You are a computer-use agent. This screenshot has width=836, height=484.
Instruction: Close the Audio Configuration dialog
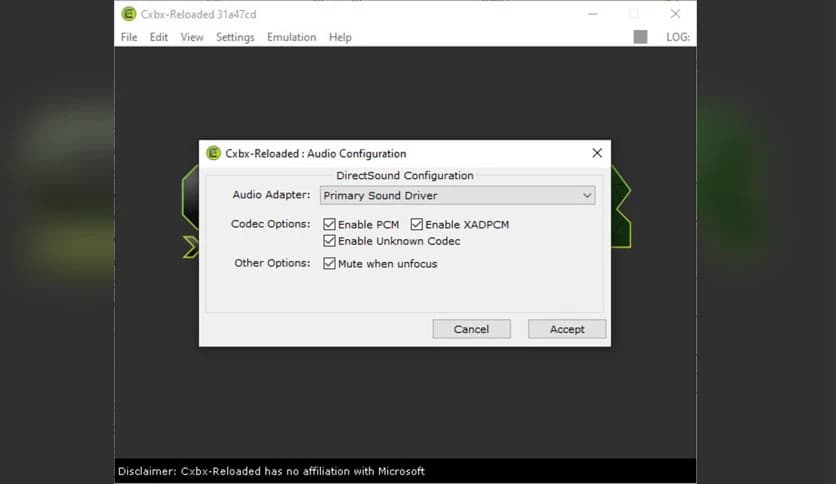597,154
